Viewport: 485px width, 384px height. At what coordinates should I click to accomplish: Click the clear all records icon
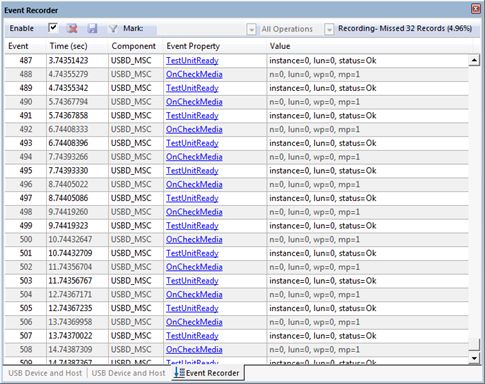[72, 28]
